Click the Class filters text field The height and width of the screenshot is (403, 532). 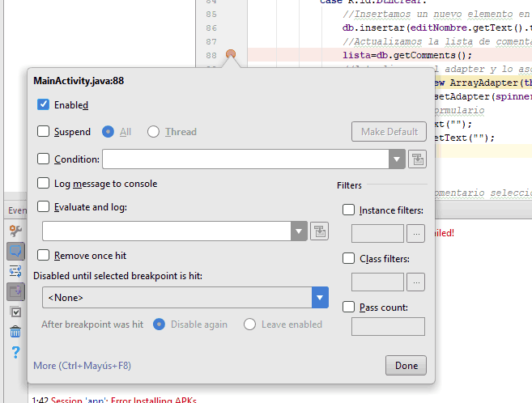[x=377, y=282]
